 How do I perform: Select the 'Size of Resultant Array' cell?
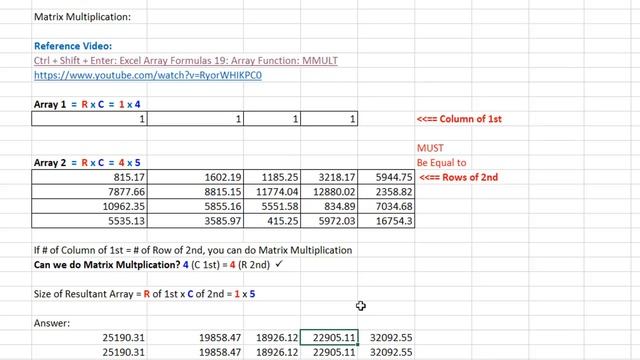pos(144,294)
